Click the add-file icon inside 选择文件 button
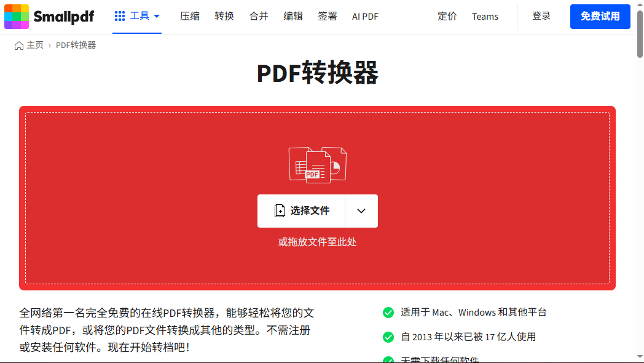This screenshot has height=363, width=644. pyautogui.click(x=280, y=210)
